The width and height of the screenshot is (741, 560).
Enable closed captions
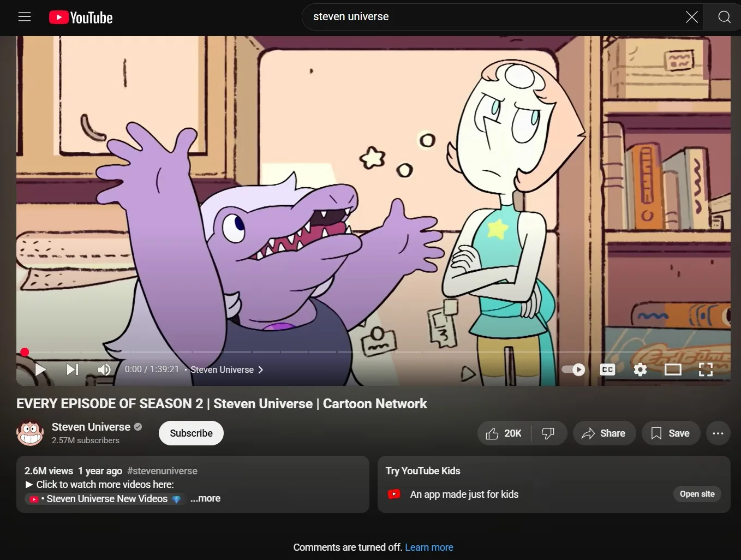(607, 370)
